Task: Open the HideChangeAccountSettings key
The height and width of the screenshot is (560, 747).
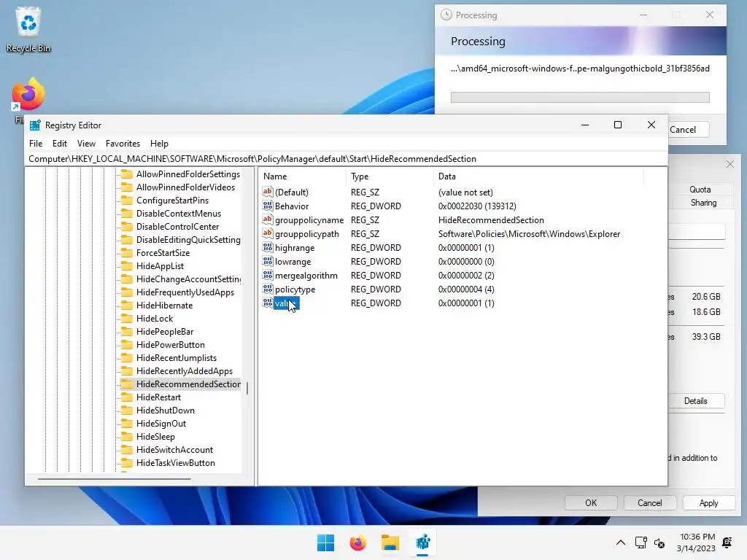Action: point(189,279)
